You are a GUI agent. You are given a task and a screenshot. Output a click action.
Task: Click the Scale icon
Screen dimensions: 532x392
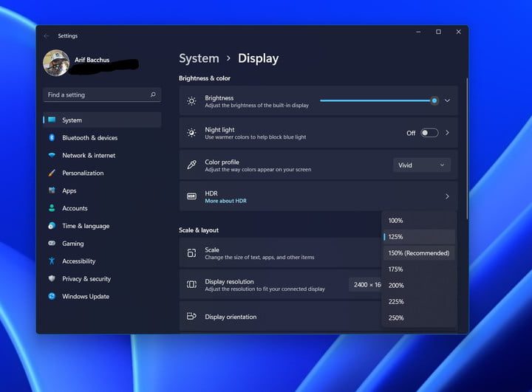pyautogui.click(x=191, y=253)
